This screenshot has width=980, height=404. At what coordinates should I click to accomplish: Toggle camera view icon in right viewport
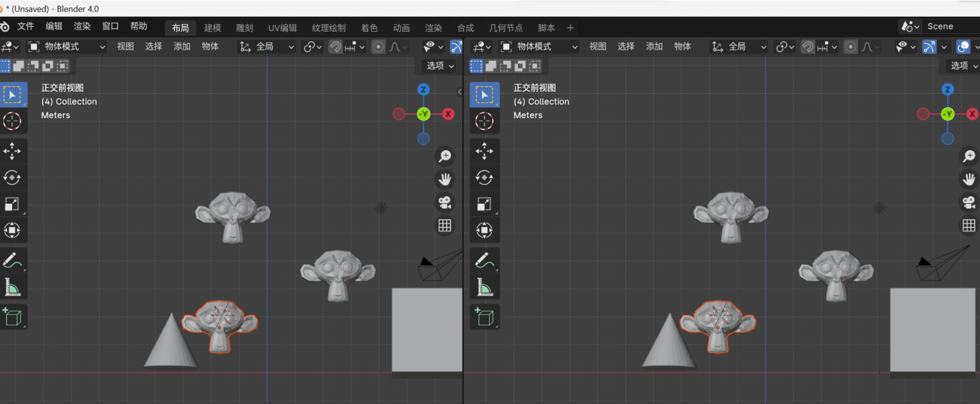pyautogui.click(x=969, y=203)
